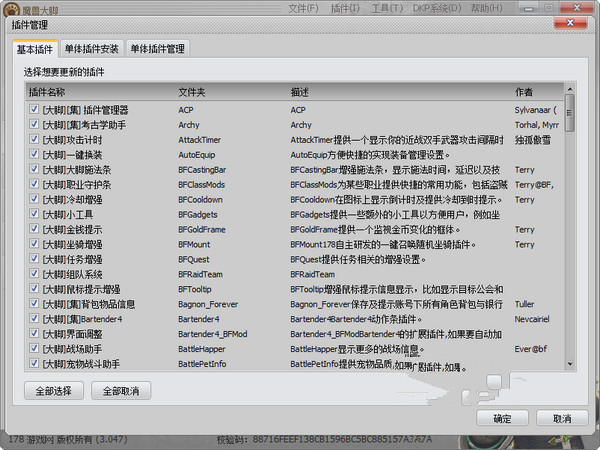Toggle the [大脚]组队系统 checkbox

tap(34, 273)
